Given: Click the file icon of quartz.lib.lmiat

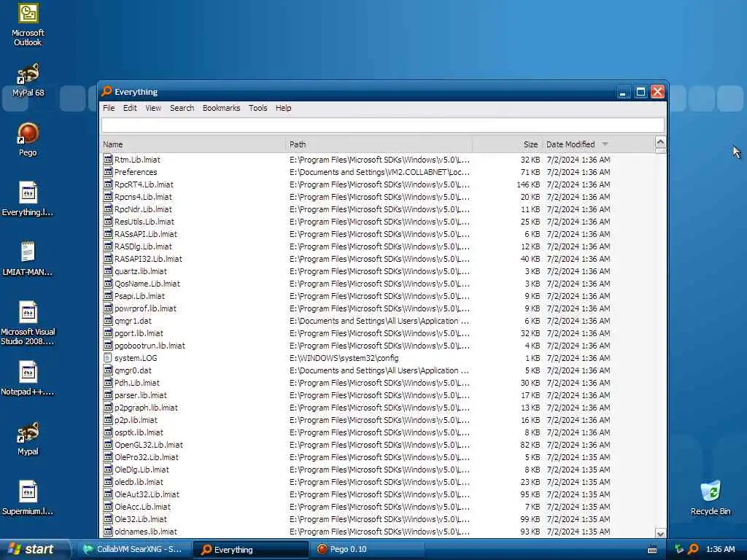Looking at the screenshot, I should tap(108, 271).
